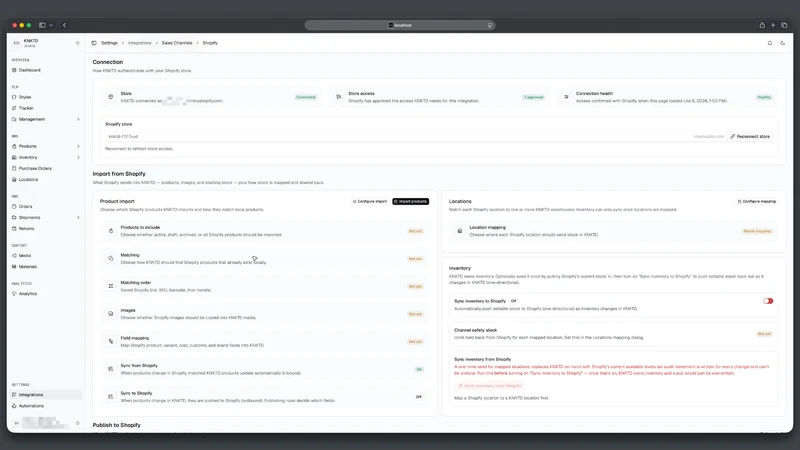Screen dimensions: 800x450
Task: Click the Orders sidebar icon
Action: [x=14, y=207]
